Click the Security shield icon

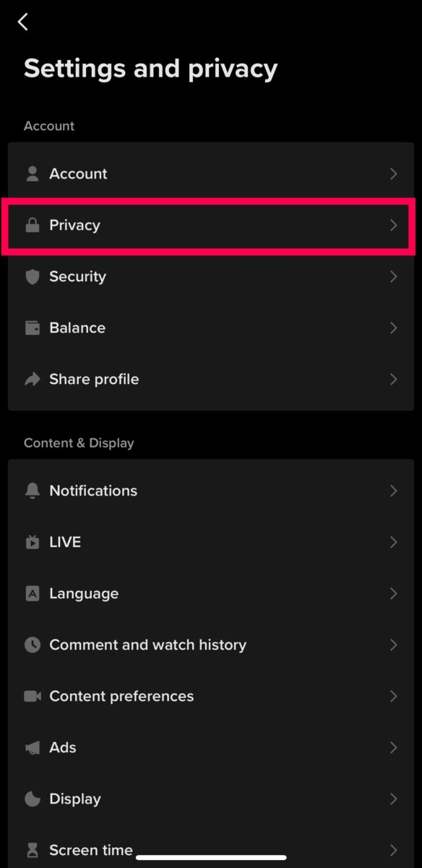tap(32, 276)
